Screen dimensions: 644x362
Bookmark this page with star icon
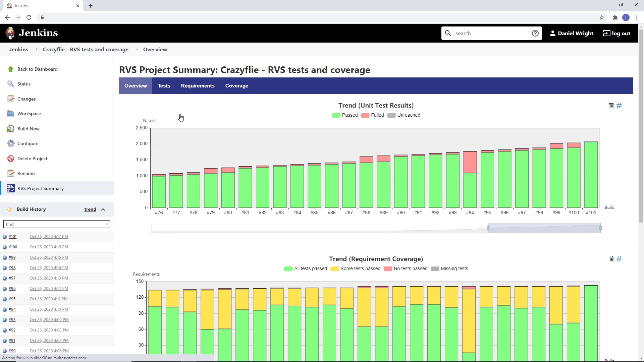coord(602,17)
